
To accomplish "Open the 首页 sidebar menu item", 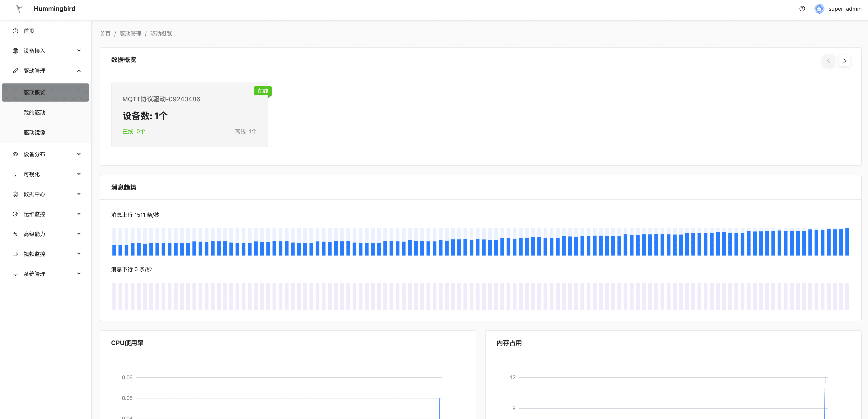I will pos(45,31).
